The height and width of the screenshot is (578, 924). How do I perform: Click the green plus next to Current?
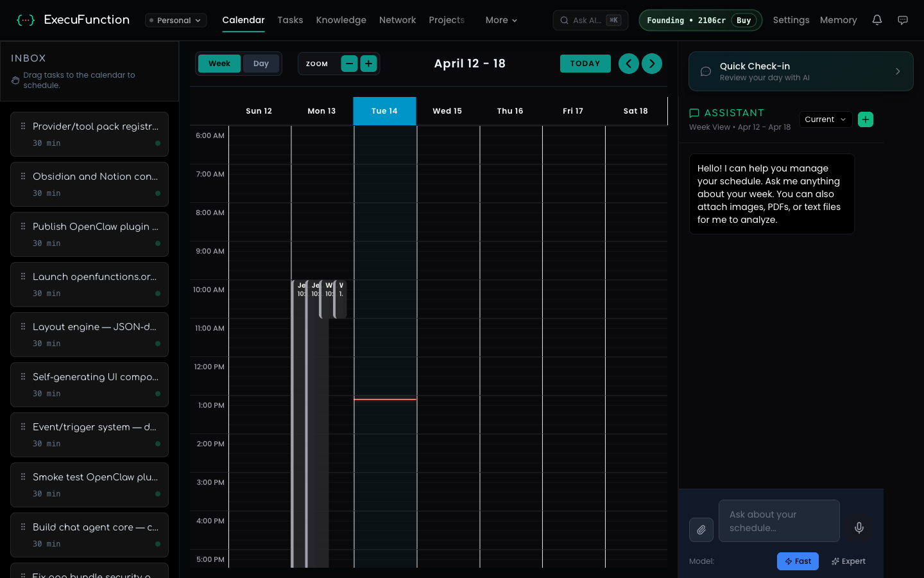click(865, 119)
